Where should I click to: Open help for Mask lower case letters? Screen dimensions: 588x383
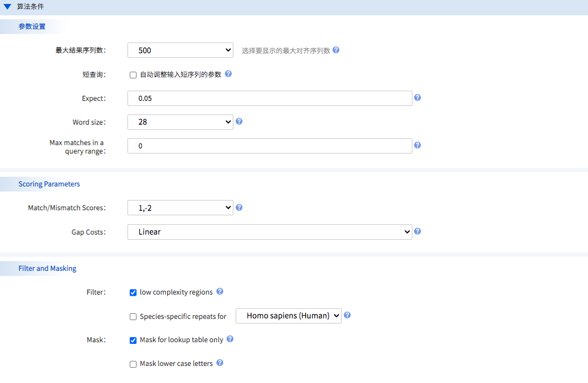point(220,363)
